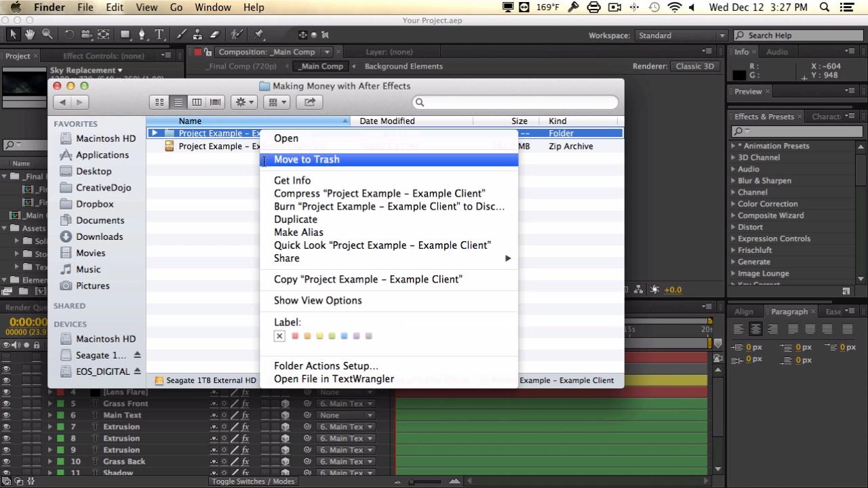The height and width of the screenshot is (488, 868).
Task: Toggle shy switch on Grass Front layer
Action: pos(214,403)
